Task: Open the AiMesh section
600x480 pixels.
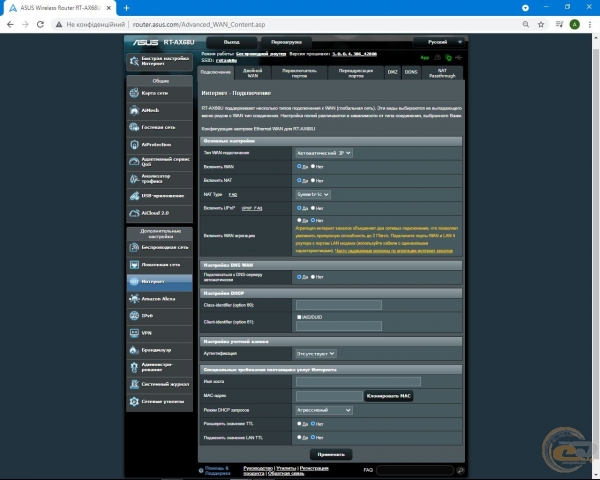Action: coord(160,110)
